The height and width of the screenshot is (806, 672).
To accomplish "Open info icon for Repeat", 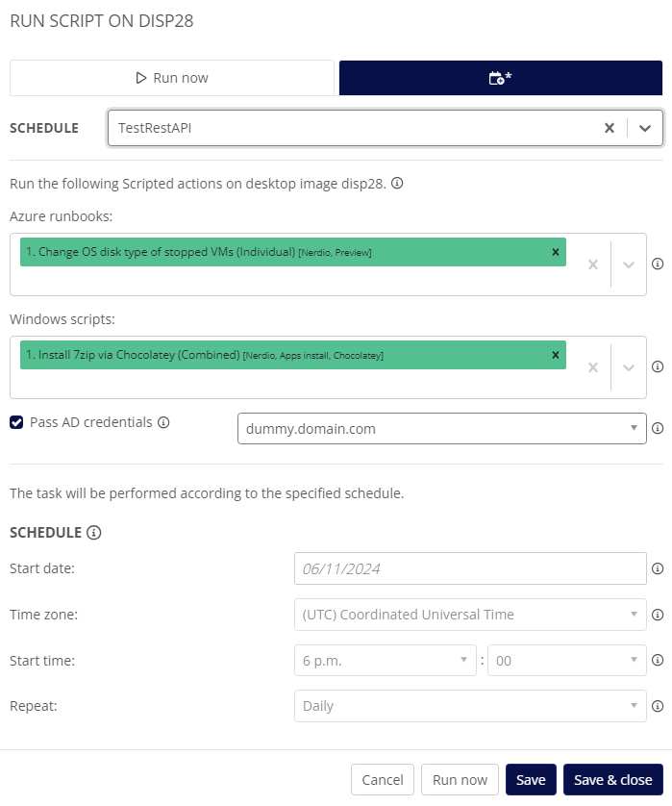I will point(658,706).
